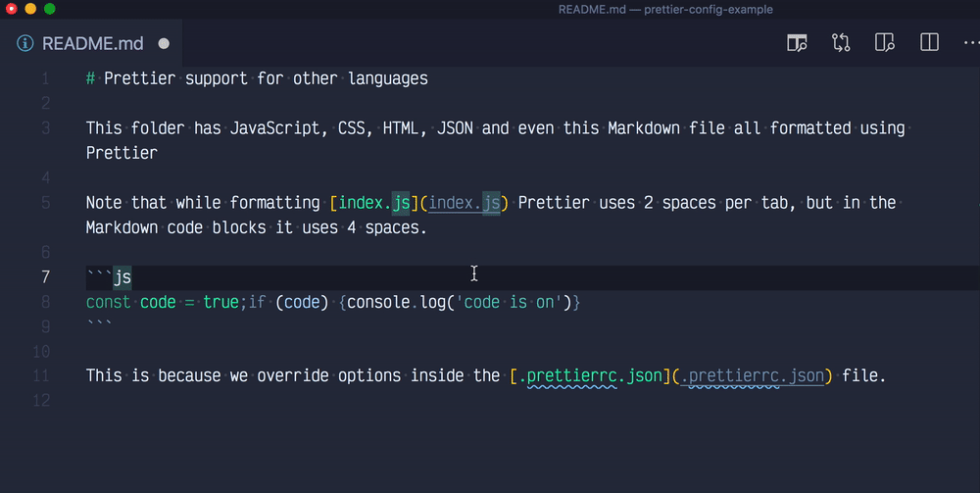Place cursor in the heading 'Prettier support for other languages'
Screen dimensions: 980x493
[x=266, y=78]
